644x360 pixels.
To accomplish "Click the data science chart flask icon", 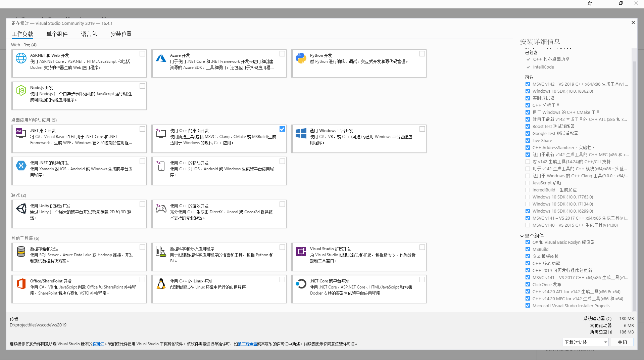I will [161, 252].
